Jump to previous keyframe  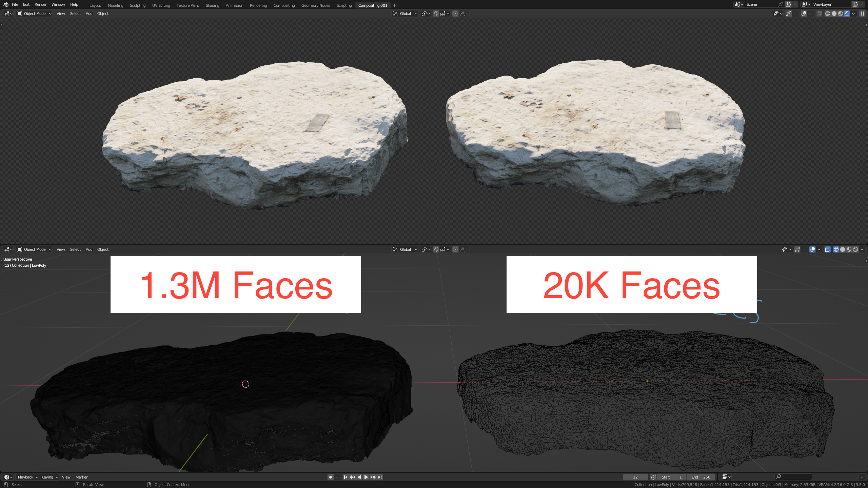[x=353, y=477]
